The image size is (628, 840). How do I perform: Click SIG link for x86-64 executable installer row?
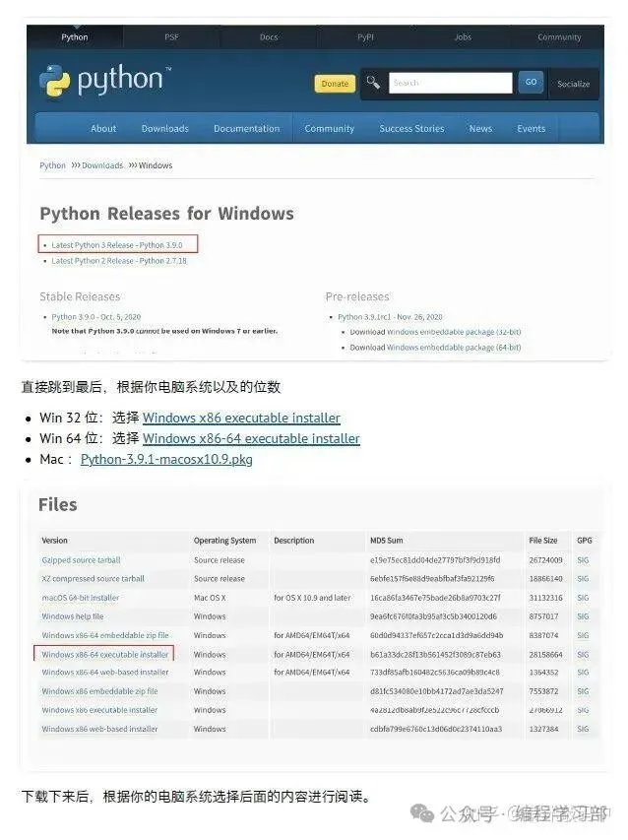(583, 654)
